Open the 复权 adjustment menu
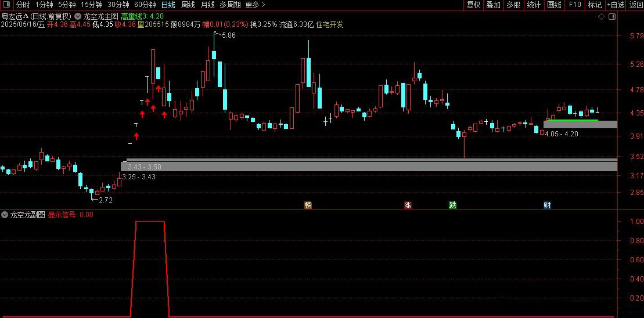This screenshot has height=318, width=644. (x=473, y=5)
